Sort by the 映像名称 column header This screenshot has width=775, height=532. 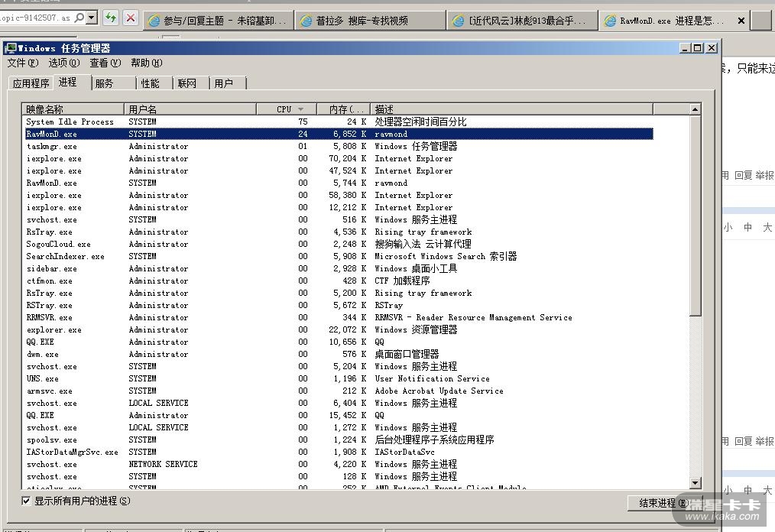point(73,109)
